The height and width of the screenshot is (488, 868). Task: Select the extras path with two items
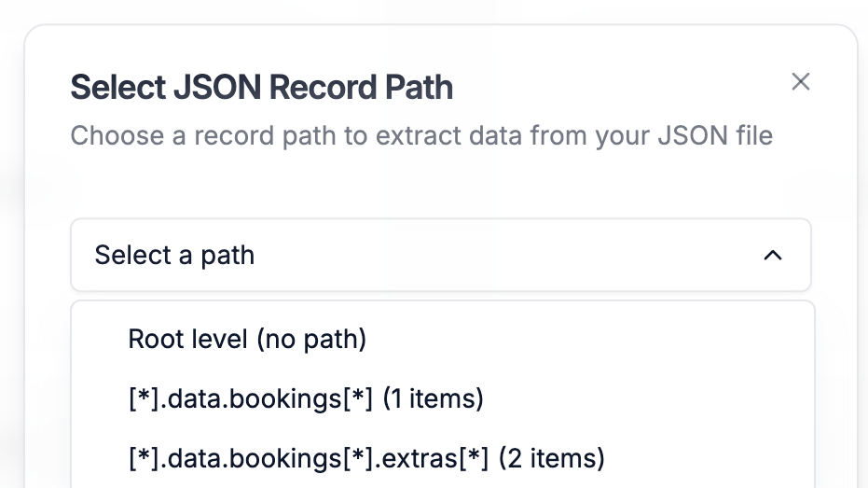click(366, 458)
